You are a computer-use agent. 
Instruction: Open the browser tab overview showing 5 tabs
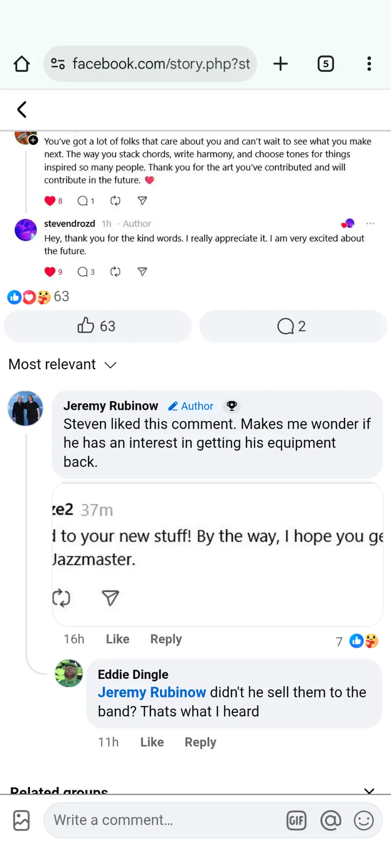tap(326, 64)
